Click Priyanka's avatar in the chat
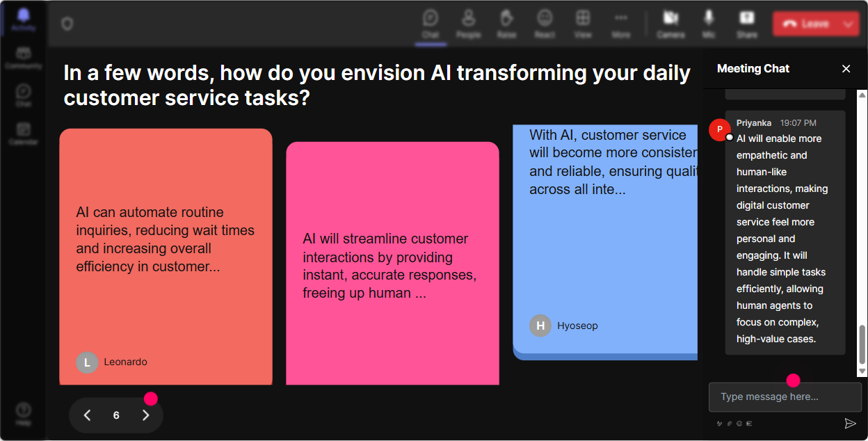The image size is (868, 441). click(720, 130)
